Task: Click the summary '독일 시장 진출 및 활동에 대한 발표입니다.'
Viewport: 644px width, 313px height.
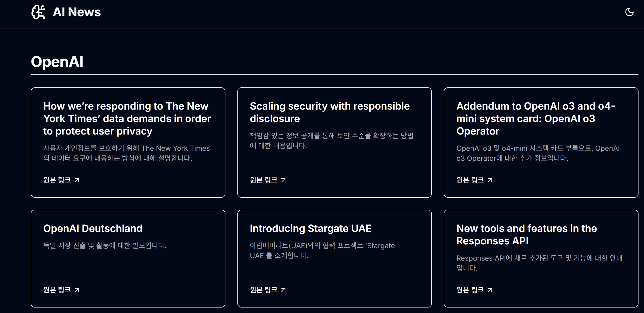Action: (105, 245)
